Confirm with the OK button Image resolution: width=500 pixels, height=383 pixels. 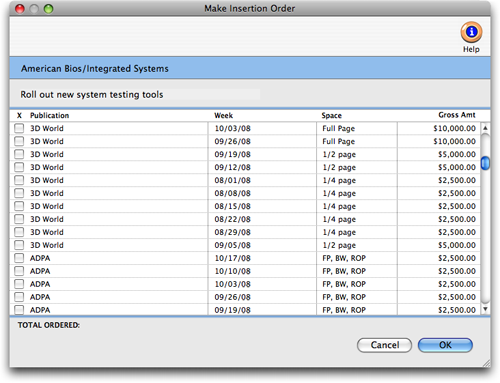pos(445,345)
